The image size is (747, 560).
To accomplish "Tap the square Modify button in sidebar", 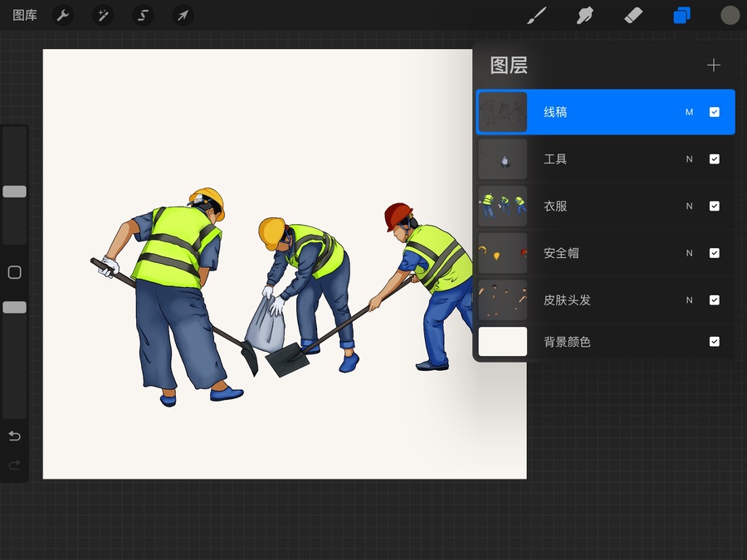I will click(15, 272).
